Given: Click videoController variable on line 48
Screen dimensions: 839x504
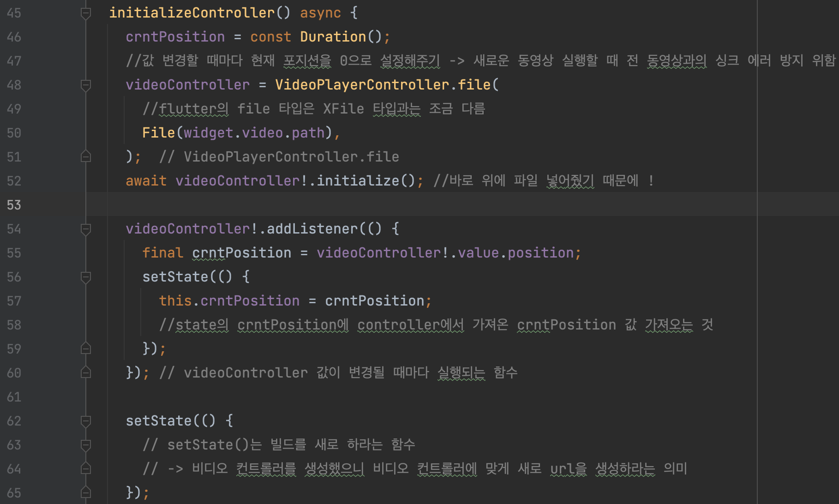Looking at the screenshot, I should (x=188, y=85).
